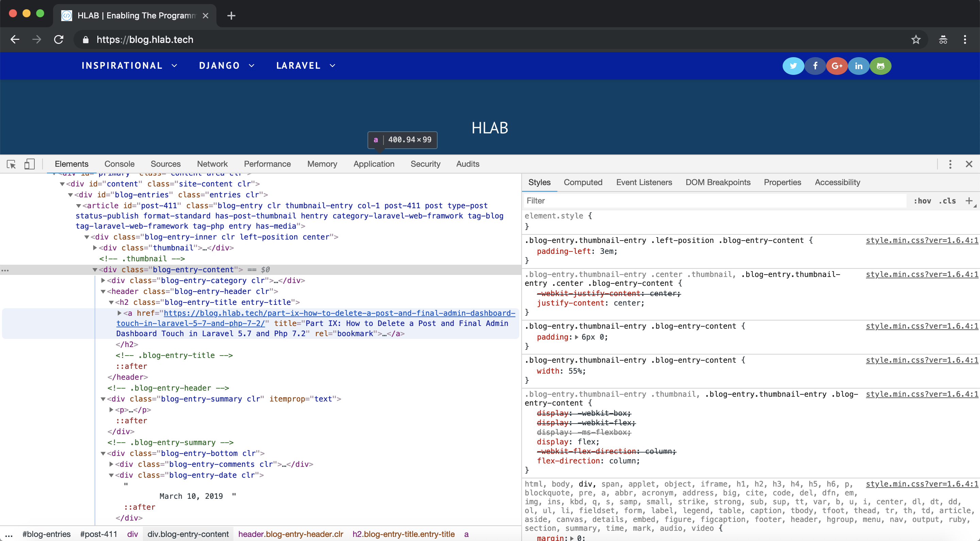Open style.min.css link for padding-left rule
This screenshot has width=980, height=541.
point(921,241)
